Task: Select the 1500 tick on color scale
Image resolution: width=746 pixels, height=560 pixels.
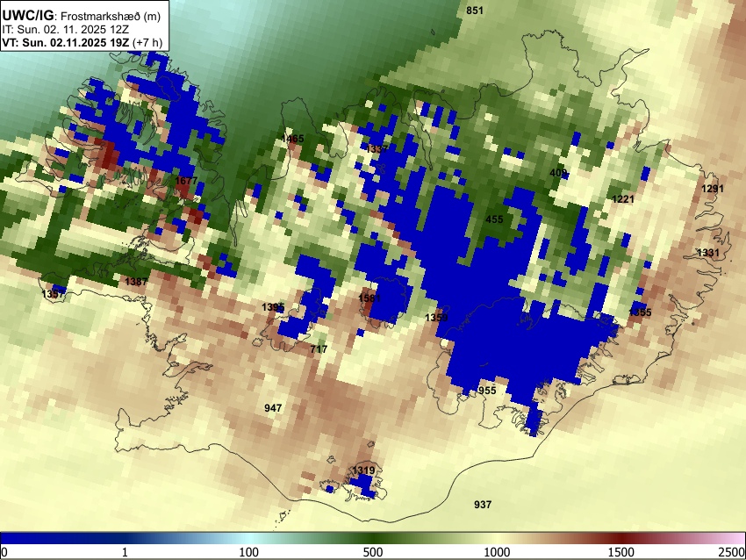Action: [621, 552]
